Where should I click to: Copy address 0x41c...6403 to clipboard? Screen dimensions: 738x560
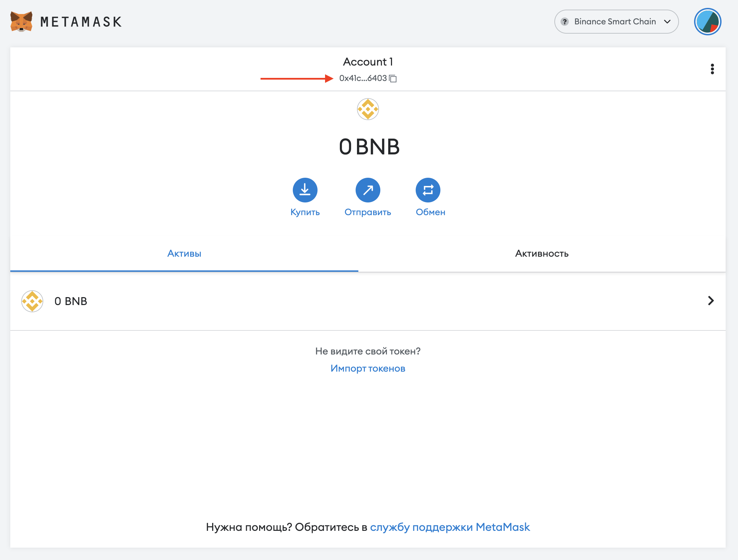point(368,78)
